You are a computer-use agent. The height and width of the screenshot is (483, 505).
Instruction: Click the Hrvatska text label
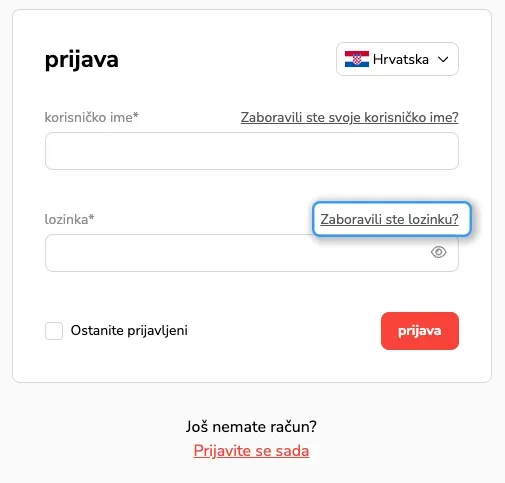click(401, 59)
